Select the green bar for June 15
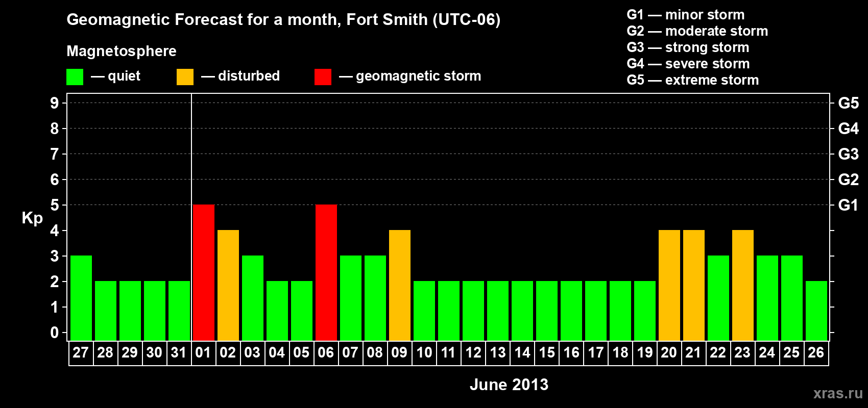868x408 pixels. (x=547, y=311)
